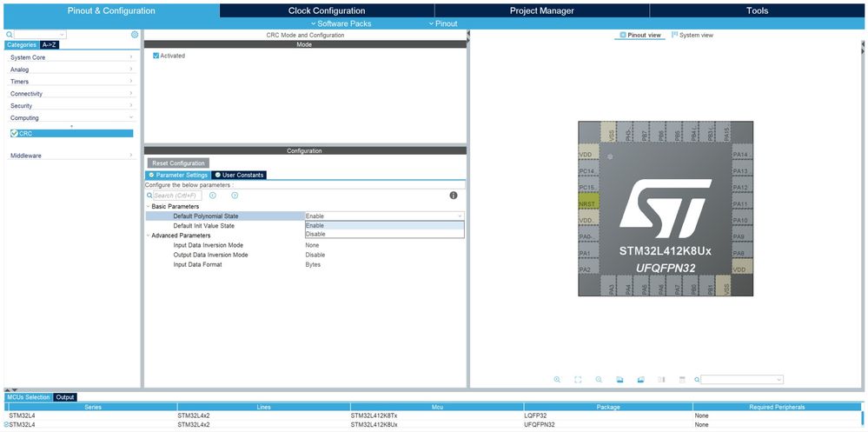Viewport: 868px width, 432px height.
Task: Select the STM32L412K8Tx row in MCU list
Action: (432, 415)
